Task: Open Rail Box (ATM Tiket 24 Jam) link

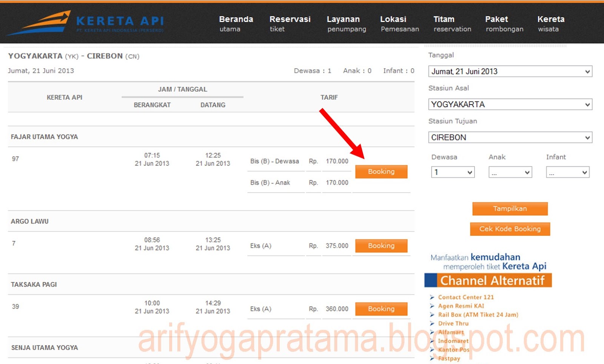Action: point(478,315)
